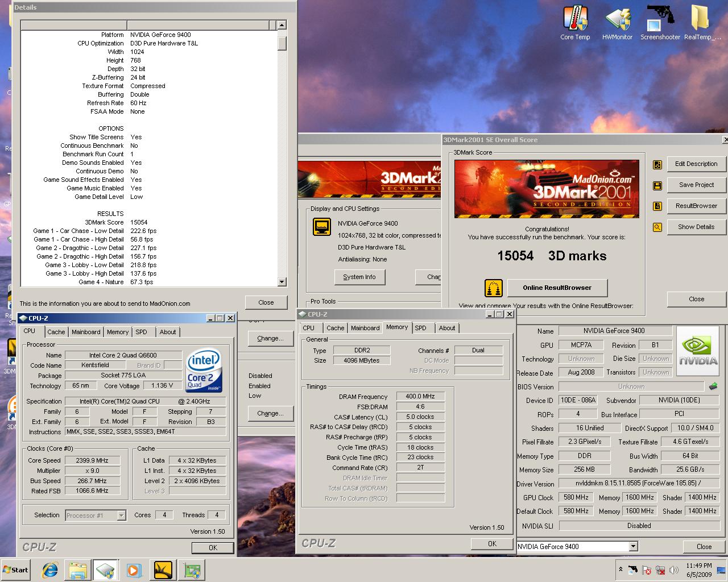Image resolution: width=728 pixels, height=582 pixels.
Task: Open Windows Media Player from taskbar
Action: (134, 570)
